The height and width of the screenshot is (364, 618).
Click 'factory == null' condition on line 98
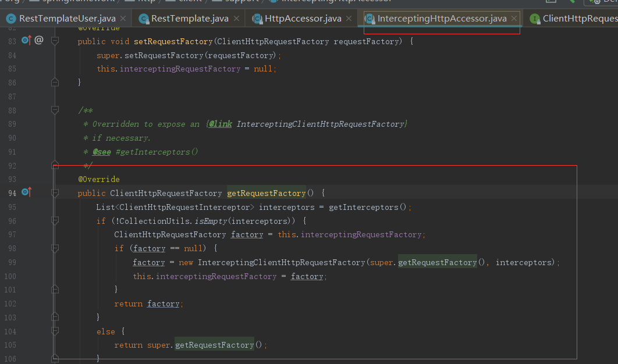click(168, 248)
